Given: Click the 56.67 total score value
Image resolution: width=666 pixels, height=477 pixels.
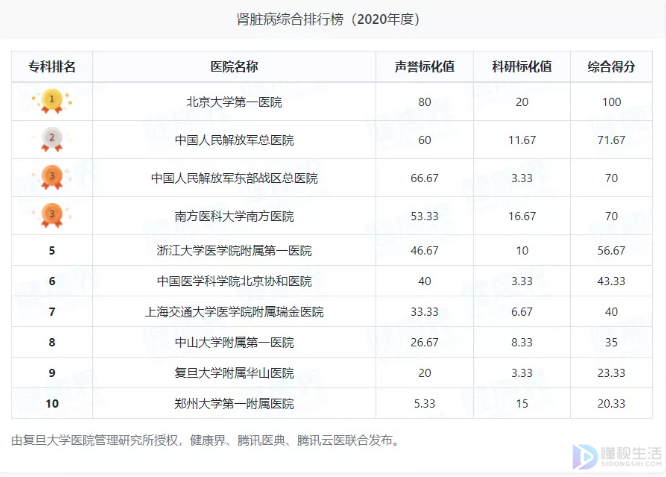Looking at the screenshot, I should click(x=611, y=251).
